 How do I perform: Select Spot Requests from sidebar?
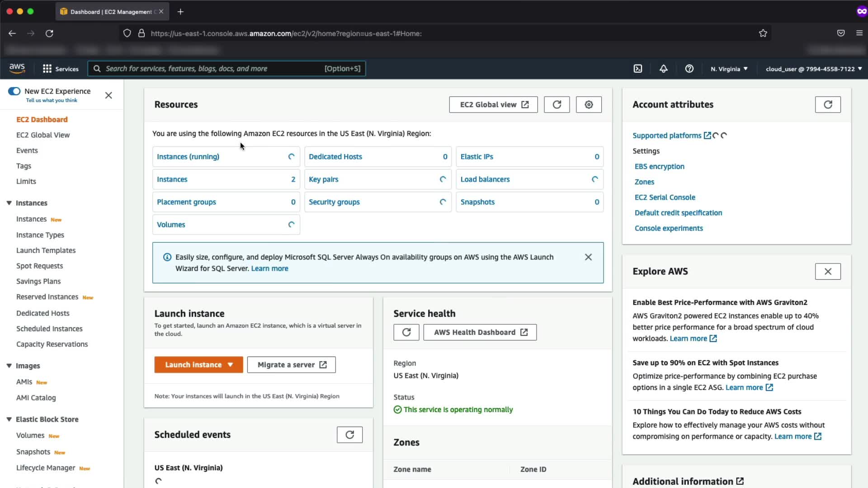click(40, 266)
